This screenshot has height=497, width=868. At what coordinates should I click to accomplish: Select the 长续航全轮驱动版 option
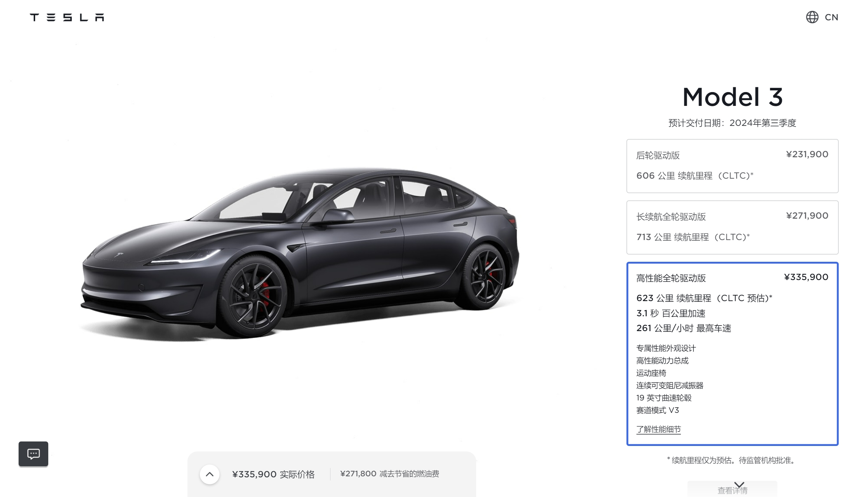click(x=732, y=227)
